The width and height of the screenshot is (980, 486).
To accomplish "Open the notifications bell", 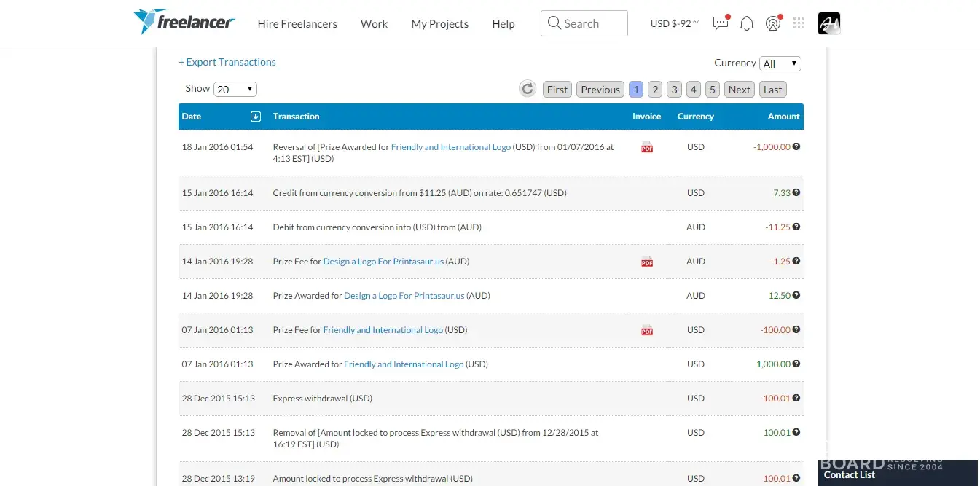I will (x=746, y=23).
